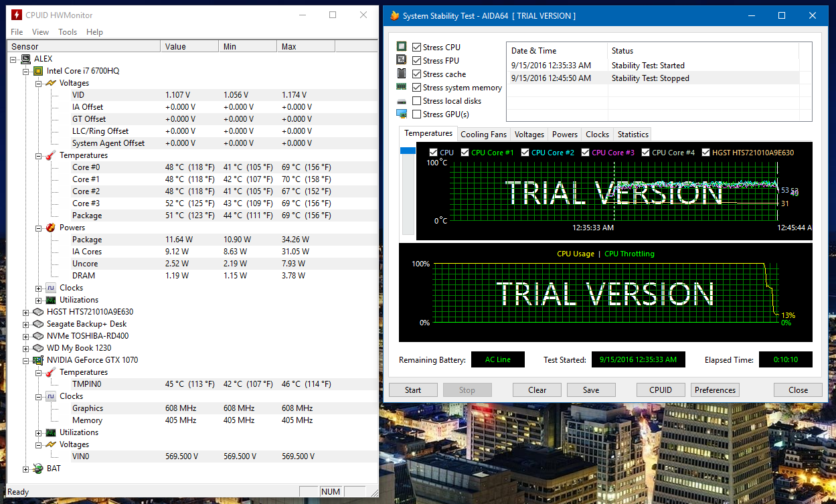
Task: Click the BAT battery icon in tree
Action: click(x=38, y=469)
